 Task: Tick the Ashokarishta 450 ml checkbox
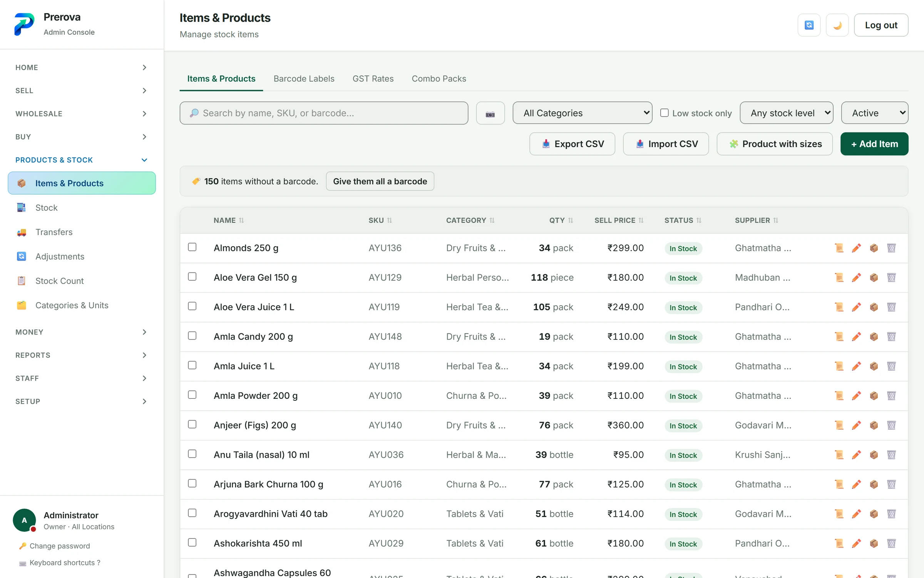click(x=192, y=543)
